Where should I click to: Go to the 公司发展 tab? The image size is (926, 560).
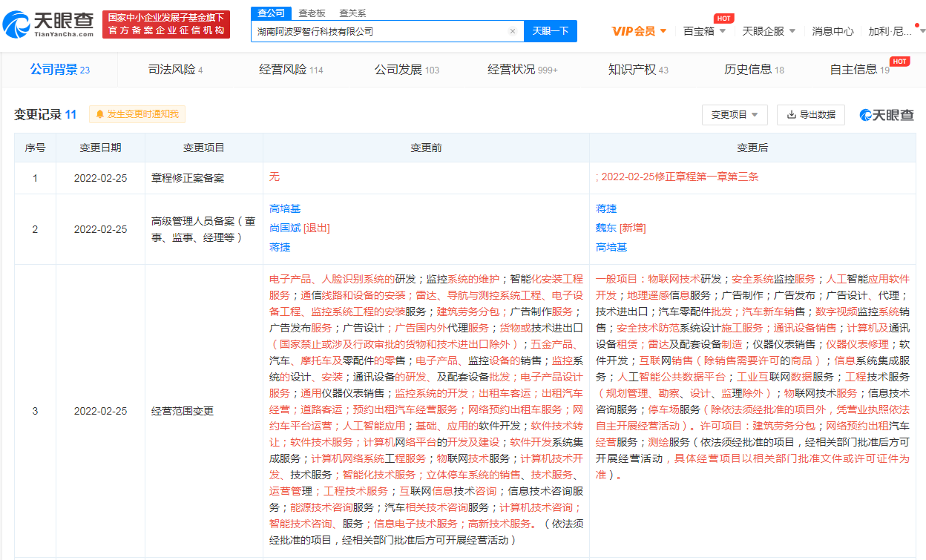pos(407,70)
